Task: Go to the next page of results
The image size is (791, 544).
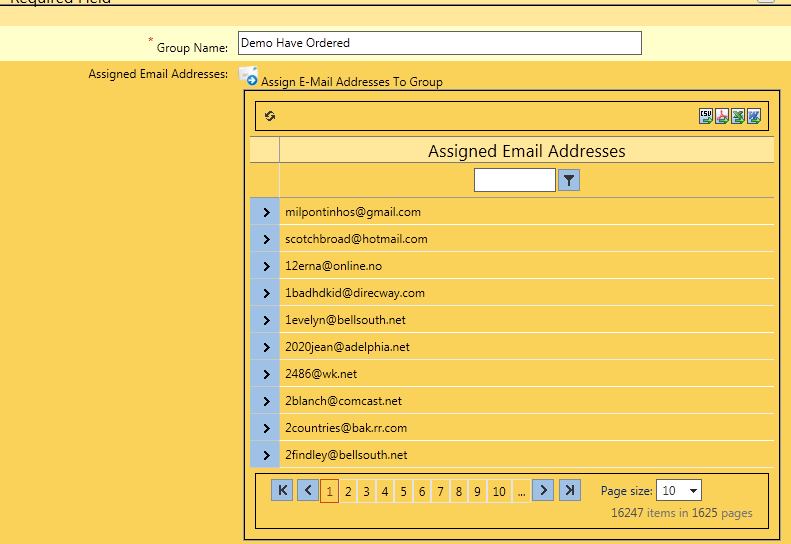Action: pyautogui.click(x=543, y=490)
